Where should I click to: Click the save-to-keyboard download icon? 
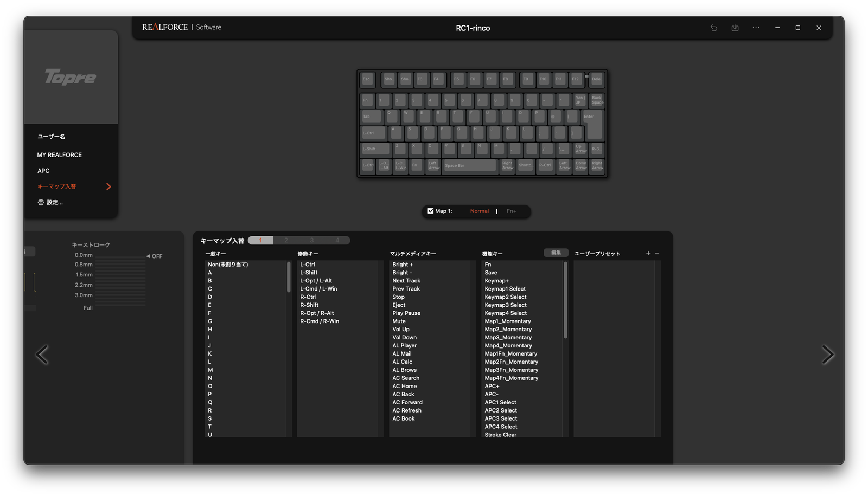[735, 28]
